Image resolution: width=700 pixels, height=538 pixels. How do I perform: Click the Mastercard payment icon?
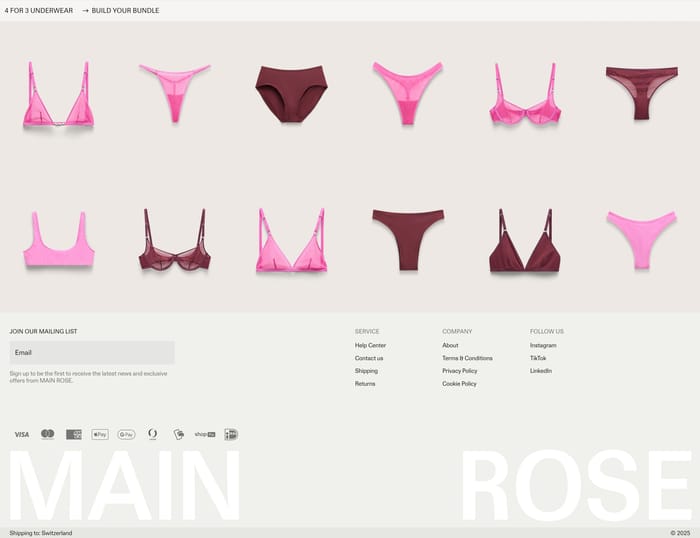48,434
